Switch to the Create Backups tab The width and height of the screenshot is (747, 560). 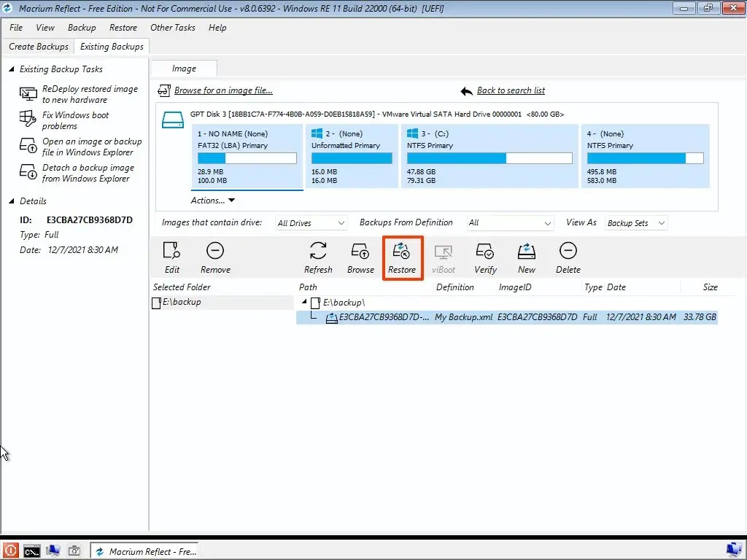click(38, 47)
